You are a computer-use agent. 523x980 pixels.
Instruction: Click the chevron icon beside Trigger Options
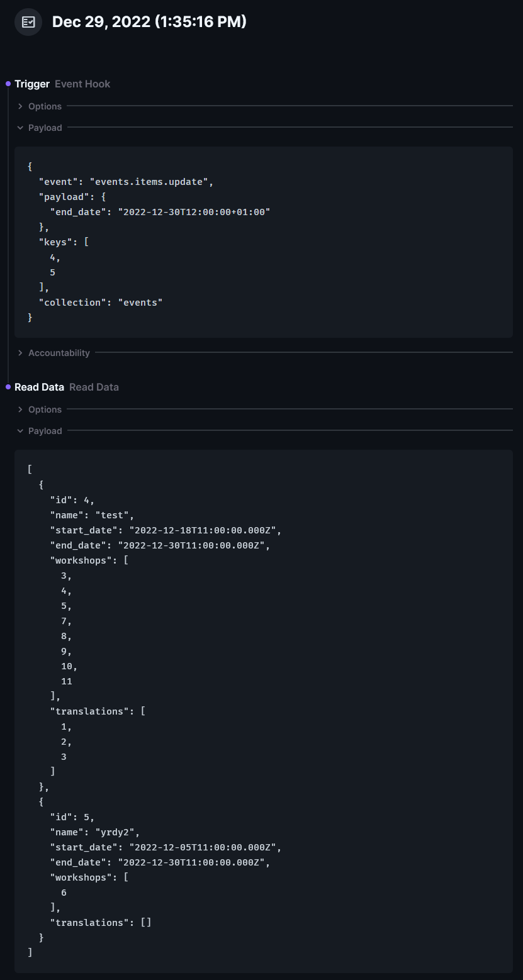[x=20, y=106]
